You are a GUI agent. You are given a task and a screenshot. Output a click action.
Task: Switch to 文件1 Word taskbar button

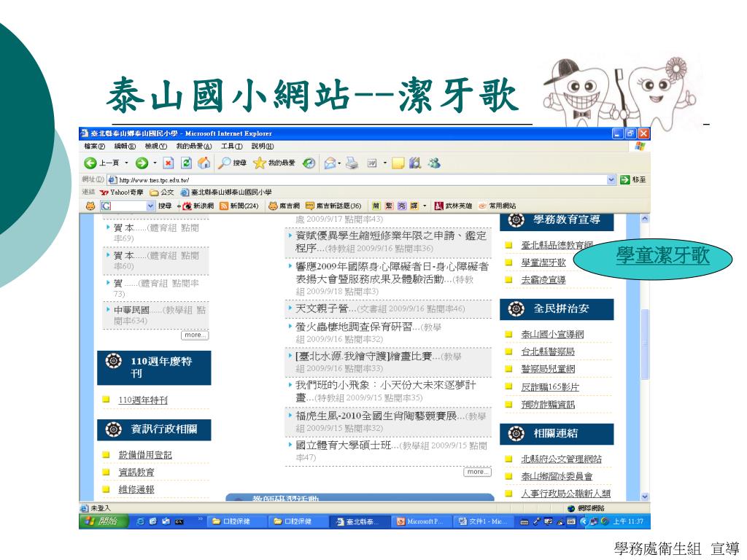482,521
